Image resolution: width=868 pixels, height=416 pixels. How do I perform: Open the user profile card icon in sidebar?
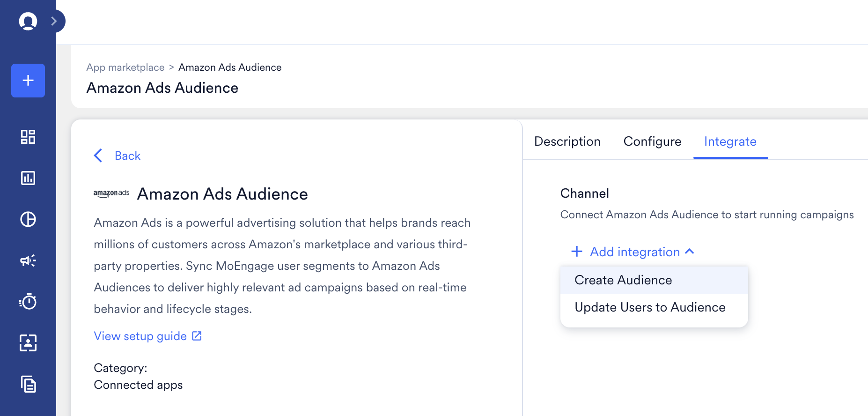28,343
